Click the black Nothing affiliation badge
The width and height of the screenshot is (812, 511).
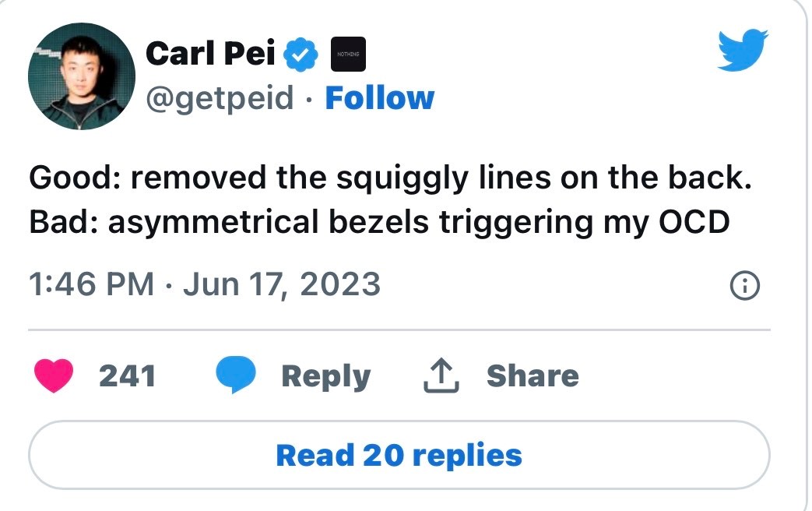(349, 54)
